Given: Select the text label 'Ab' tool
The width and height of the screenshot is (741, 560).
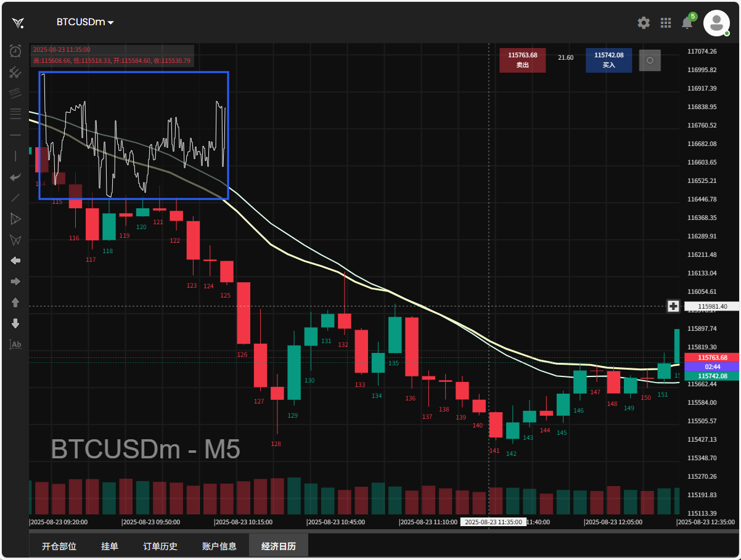Looking at the screenshot, I should point(15,344).
